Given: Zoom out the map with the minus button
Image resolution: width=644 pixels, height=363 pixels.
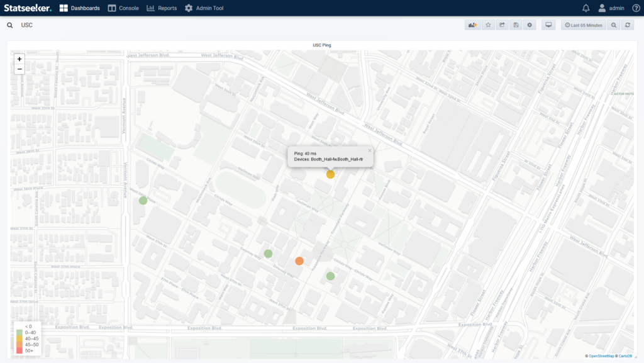Looking at the screenshot, I should 19,69.
